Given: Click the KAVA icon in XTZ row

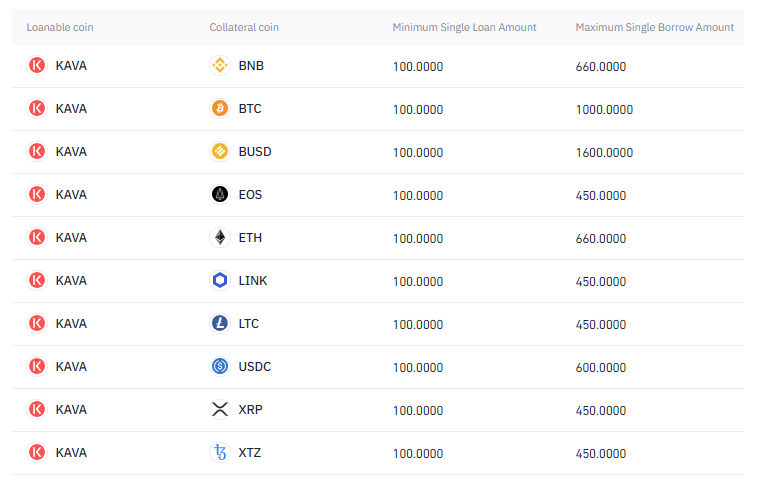Looking at the screenshot, I should 37,452.
